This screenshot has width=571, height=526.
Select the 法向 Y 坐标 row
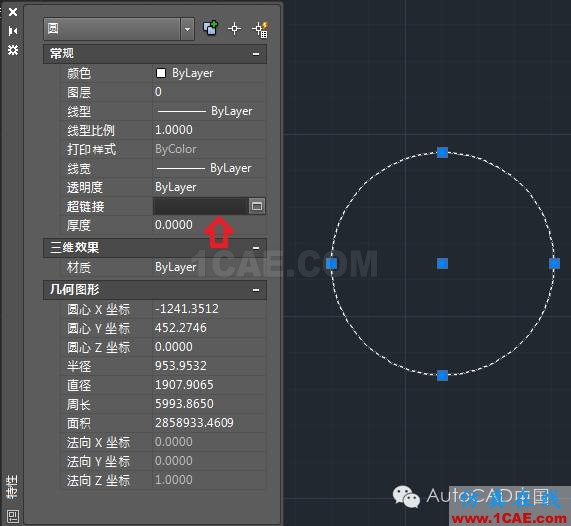pyautogui.click(x=162, y=461)
